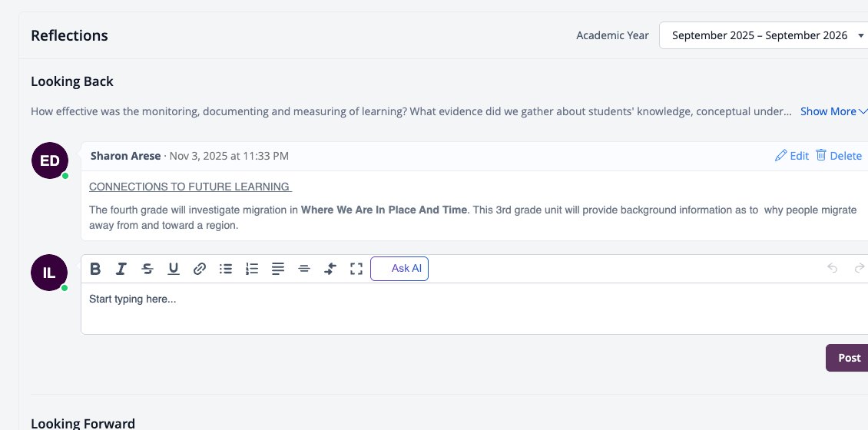Viewport: 868px width, 430px height.
Task: Apply italic formatting in the editor
Action: tap(121, 269)
